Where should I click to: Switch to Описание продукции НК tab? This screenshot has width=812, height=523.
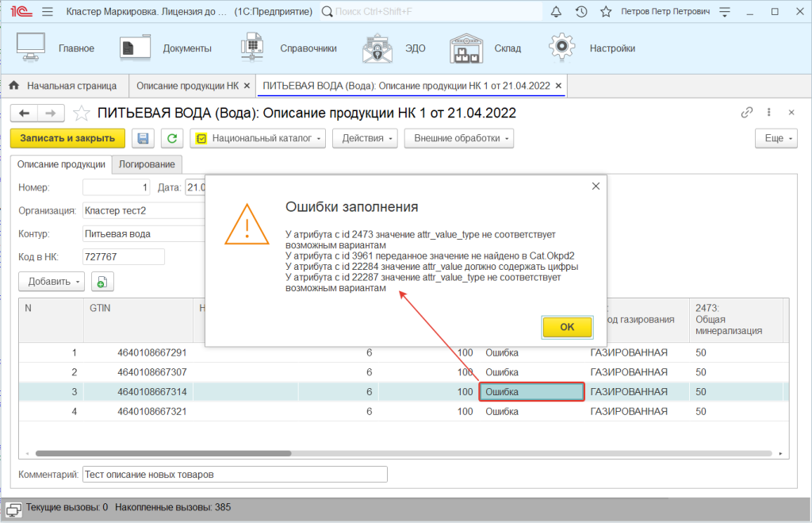[x=187, y=86]
